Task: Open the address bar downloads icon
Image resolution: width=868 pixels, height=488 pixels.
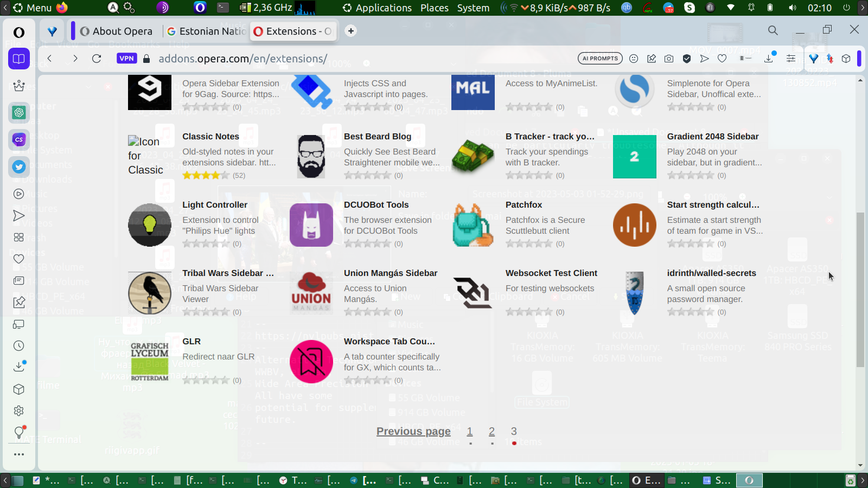Action: pyautogui.click(x=769, y=57)
